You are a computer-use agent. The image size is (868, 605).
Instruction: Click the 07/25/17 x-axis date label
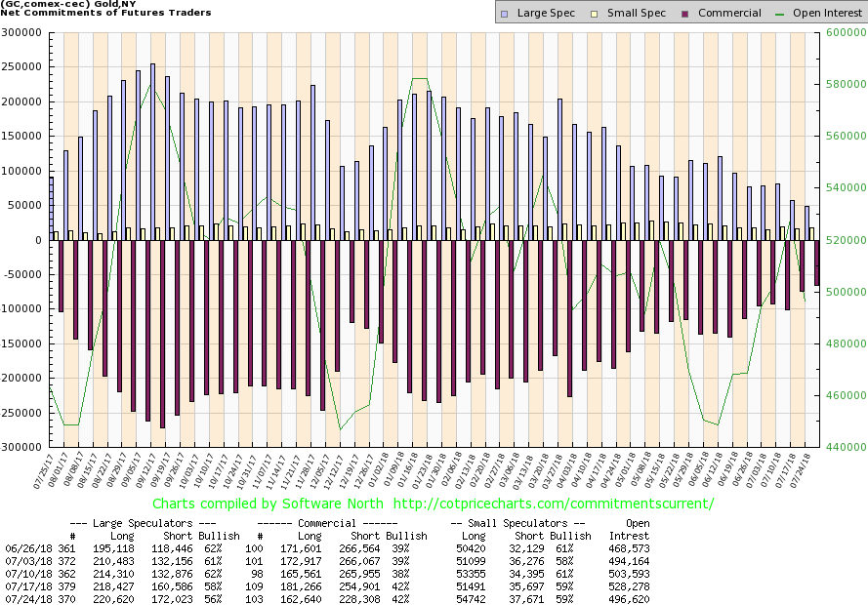pos(43,470)
